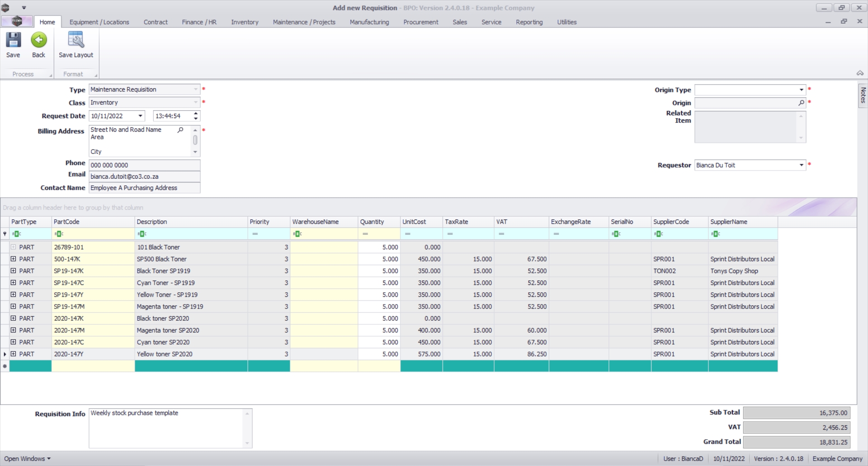Expand the row for part 500-147K
This screenshot has height=466, width=868.
tap(14, 259)
